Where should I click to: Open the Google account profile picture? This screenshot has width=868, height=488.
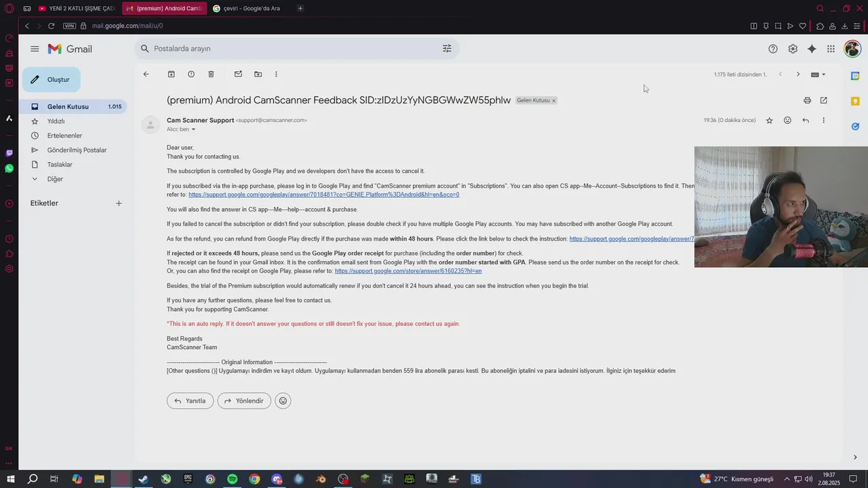[x=852, y=49]
